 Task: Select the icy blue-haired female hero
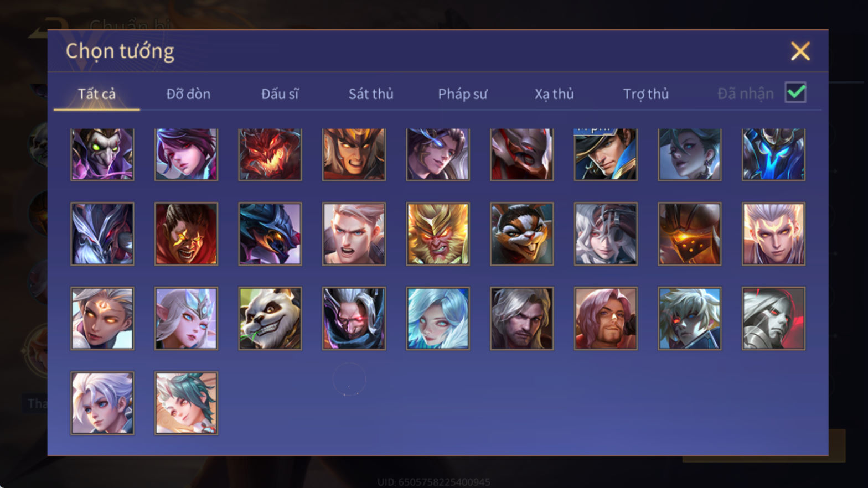pos(438,318)
